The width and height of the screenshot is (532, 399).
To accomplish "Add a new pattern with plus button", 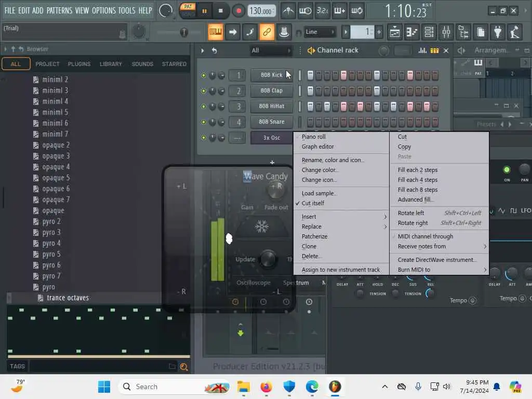I will [x=379, y=32].
